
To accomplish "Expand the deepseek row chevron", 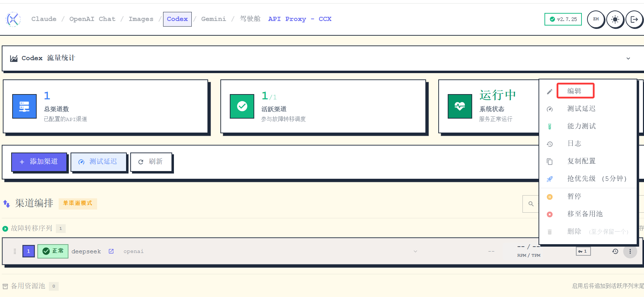I will tap(415, 252).
